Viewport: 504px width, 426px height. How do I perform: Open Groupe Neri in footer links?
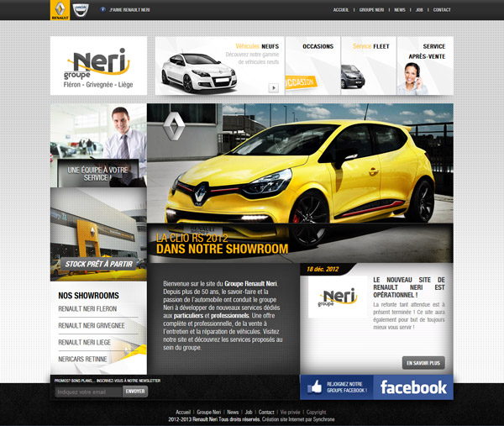pos(208,413)
